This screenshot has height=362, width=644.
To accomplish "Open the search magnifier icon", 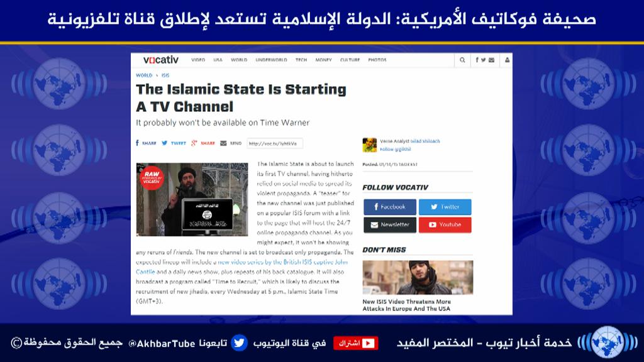I will point(462,60).
